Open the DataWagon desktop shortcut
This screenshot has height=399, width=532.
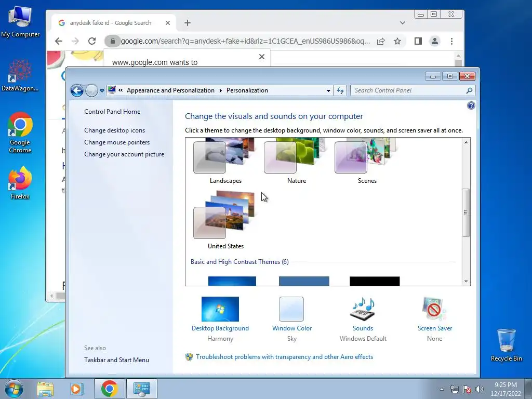pyautogui.click(x=20, y=75)
